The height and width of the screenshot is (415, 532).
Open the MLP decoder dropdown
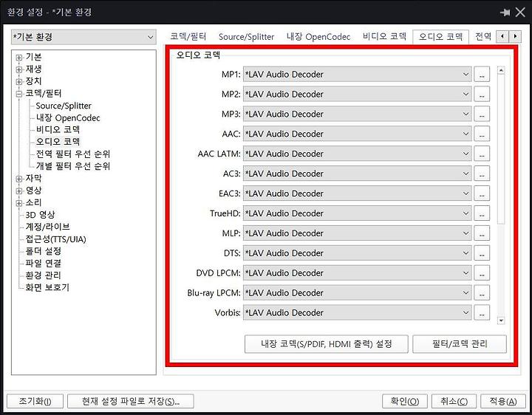pos(358,233)
